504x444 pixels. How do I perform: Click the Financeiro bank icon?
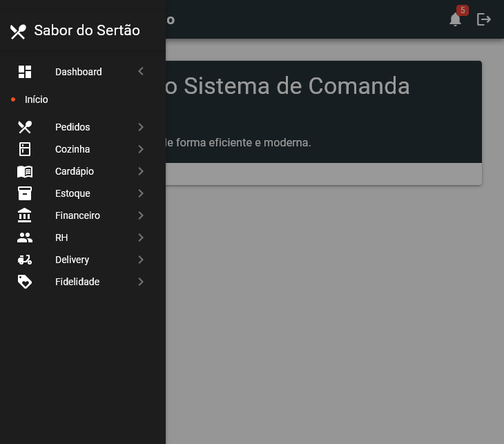tap(25, 215)
